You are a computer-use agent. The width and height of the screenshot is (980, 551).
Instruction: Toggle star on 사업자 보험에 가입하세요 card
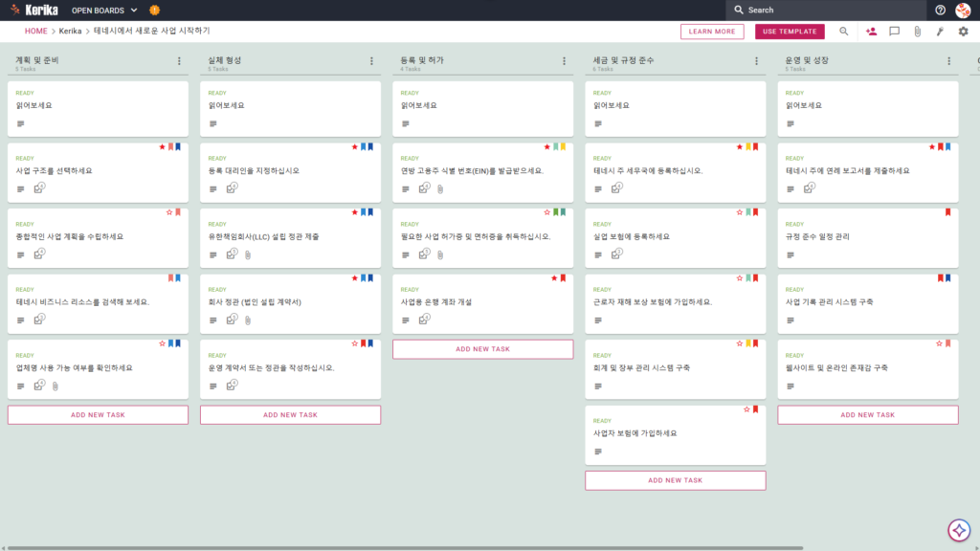pyautogui.click(x=746, y=409)
